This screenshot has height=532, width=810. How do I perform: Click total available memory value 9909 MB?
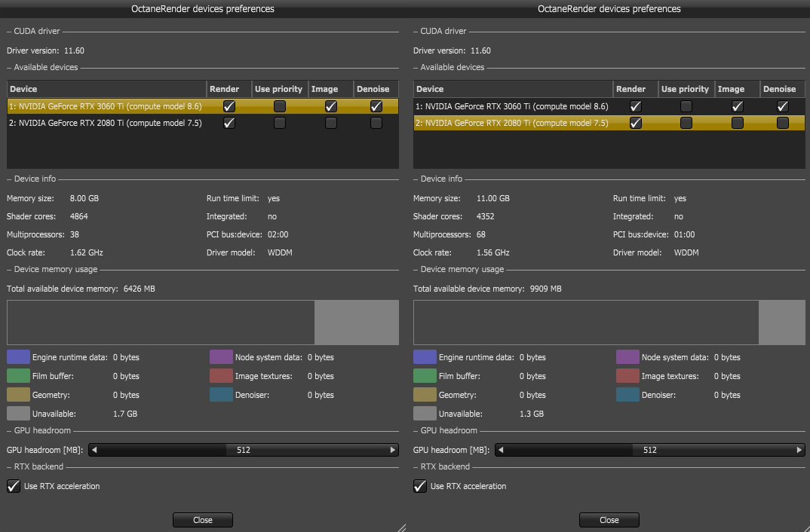pyautogui.click(x=545, y=289)
